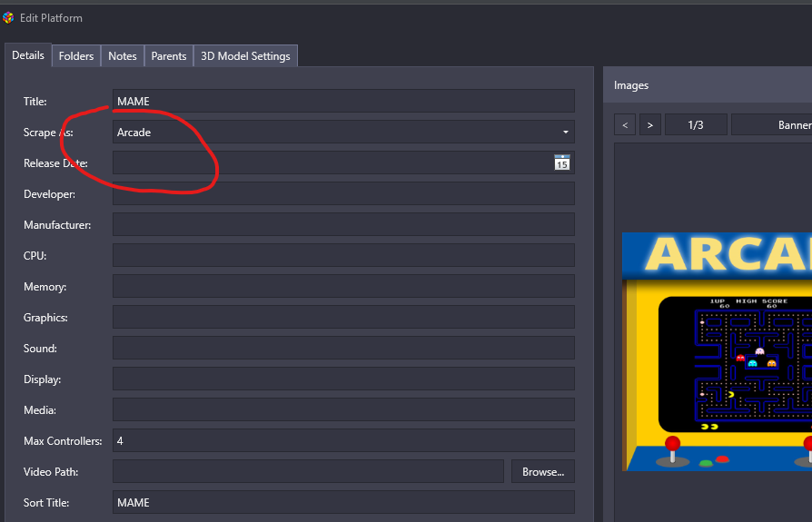
Task: Click the Sound input field
Action: [344, 349]
